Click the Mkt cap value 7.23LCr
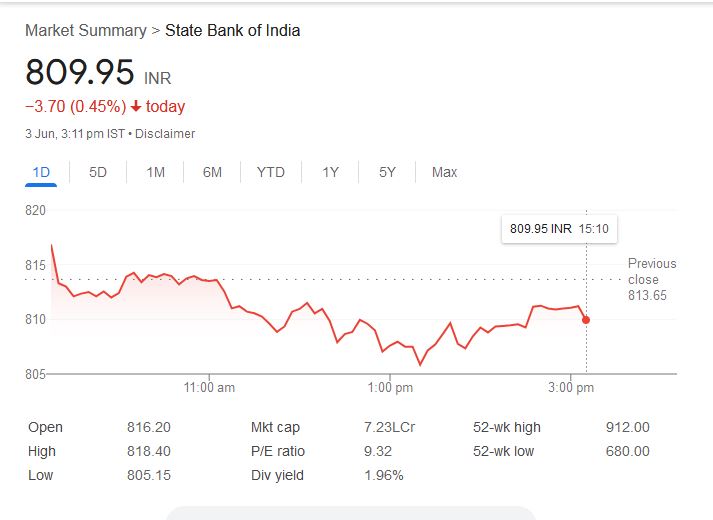The width and height of the screenshot is (713, 520). (x=389, y=427)
